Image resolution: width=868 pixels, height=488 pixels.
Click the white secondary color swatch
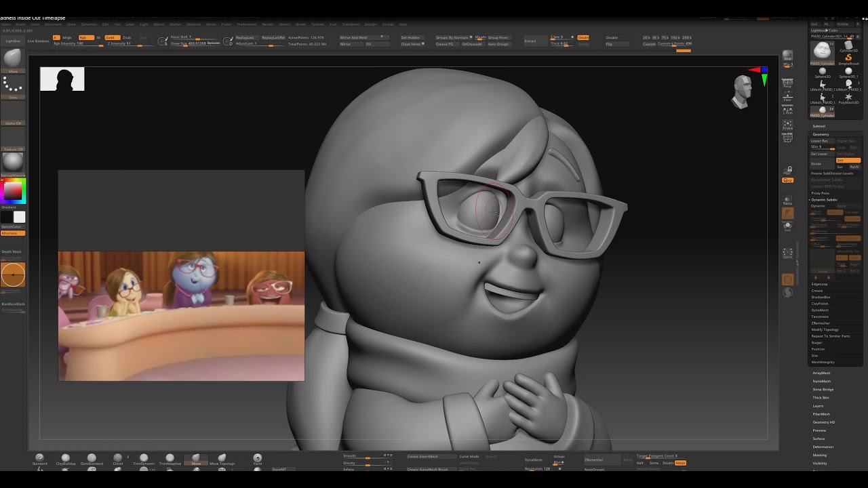pyautogui.click(x=19, y=217)
